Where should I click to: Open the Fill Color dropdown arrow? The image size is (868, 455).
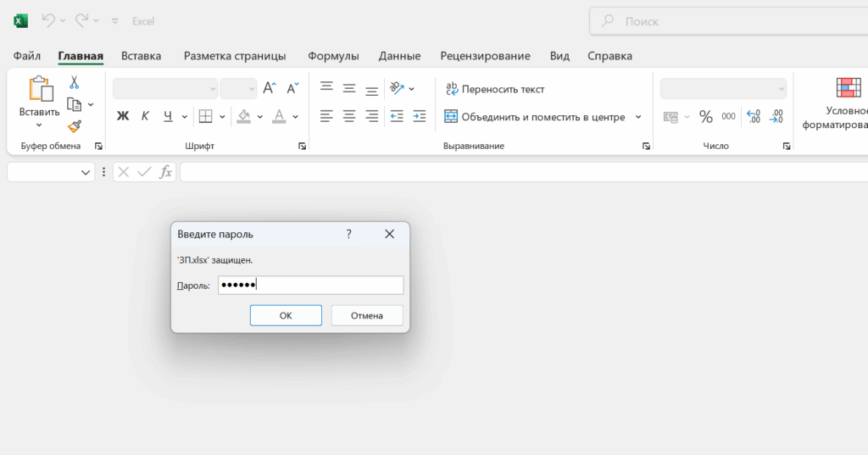tap(259, 117)
